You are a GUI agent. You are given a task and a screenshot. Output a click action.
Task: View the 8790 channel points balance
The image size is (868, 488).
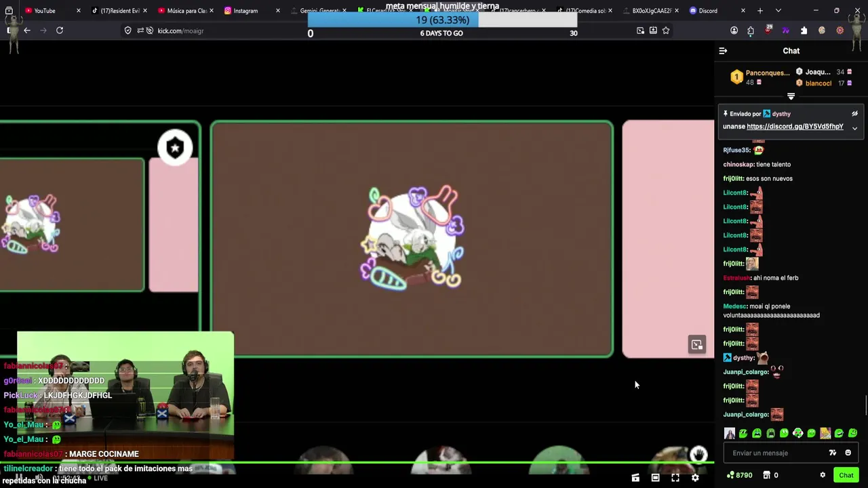(739, 475)
